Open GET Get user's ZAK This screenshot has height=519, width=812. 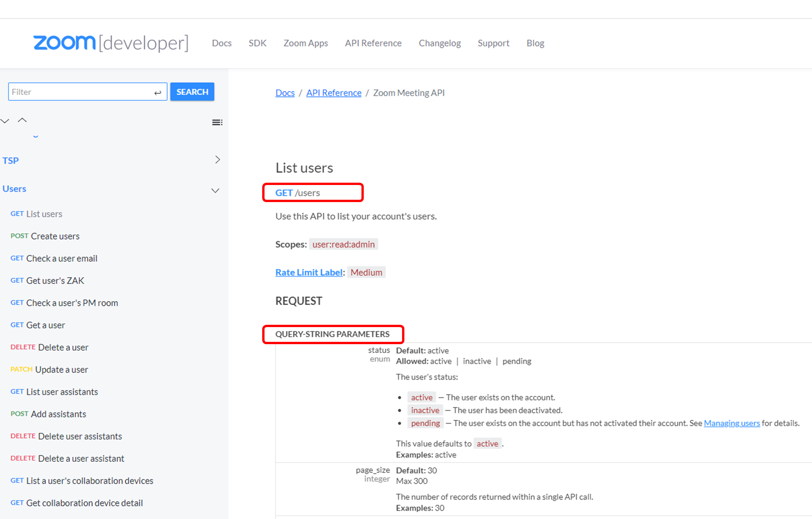(x=48, y=280)
